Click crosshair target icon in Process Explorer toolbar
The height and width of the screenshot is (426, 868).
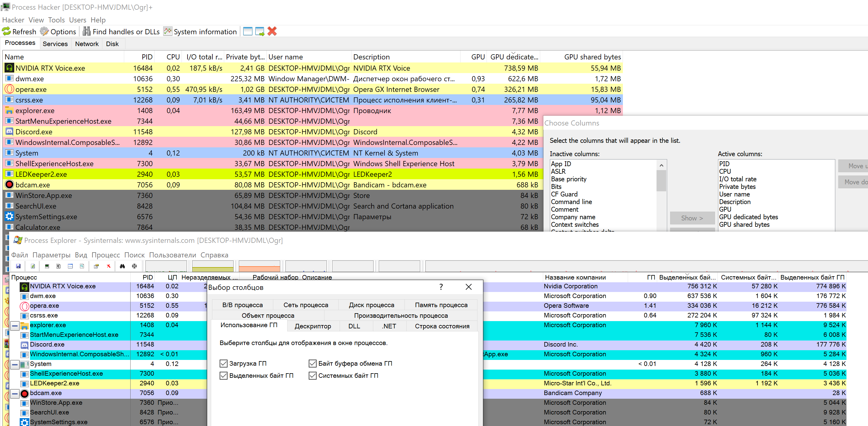tap(135, 266)
